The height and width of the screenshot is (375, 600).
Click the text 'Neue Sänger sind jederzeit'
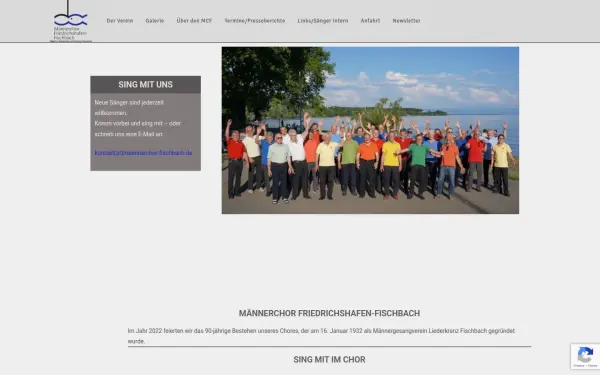tap(129, 103)
